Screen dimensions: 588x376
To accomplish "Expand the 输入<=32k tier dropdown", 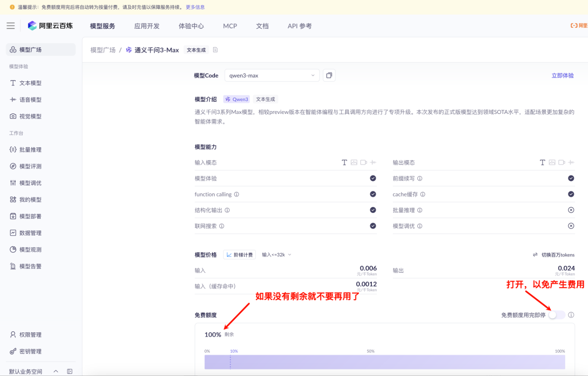I will point(277,255).
